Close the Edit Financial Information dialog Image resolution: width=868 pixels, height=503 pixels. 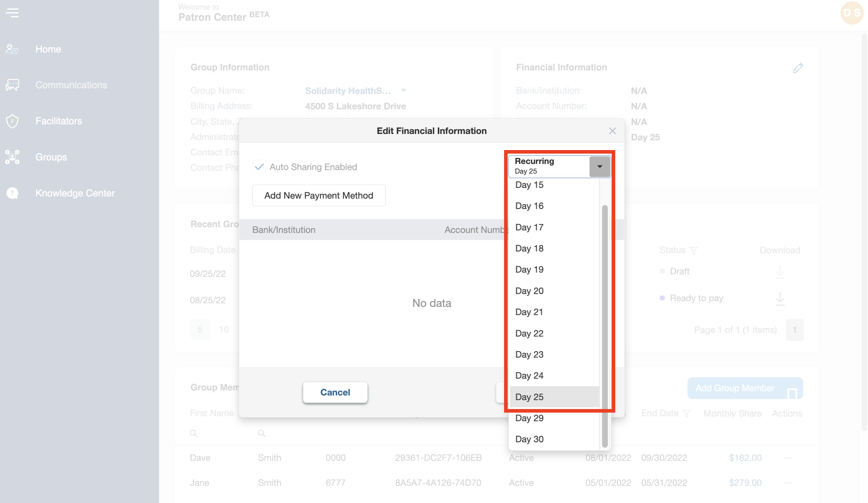[612, 131]
